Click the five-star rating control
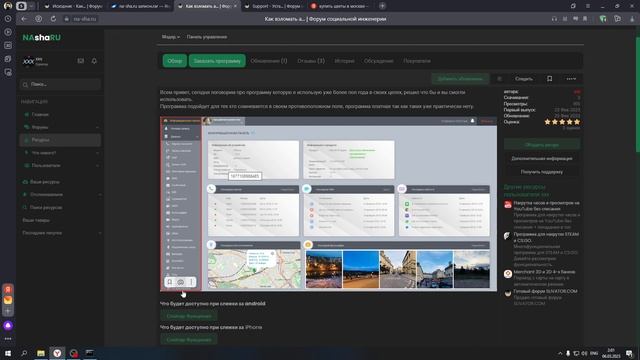 (562, 122)
